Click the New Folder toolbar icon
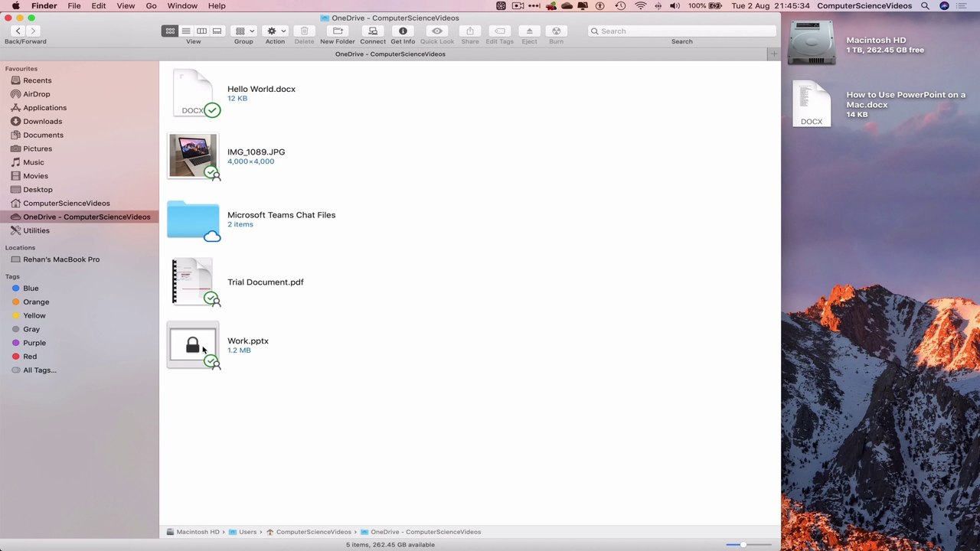The image size is (980, 551). [338, 31]
